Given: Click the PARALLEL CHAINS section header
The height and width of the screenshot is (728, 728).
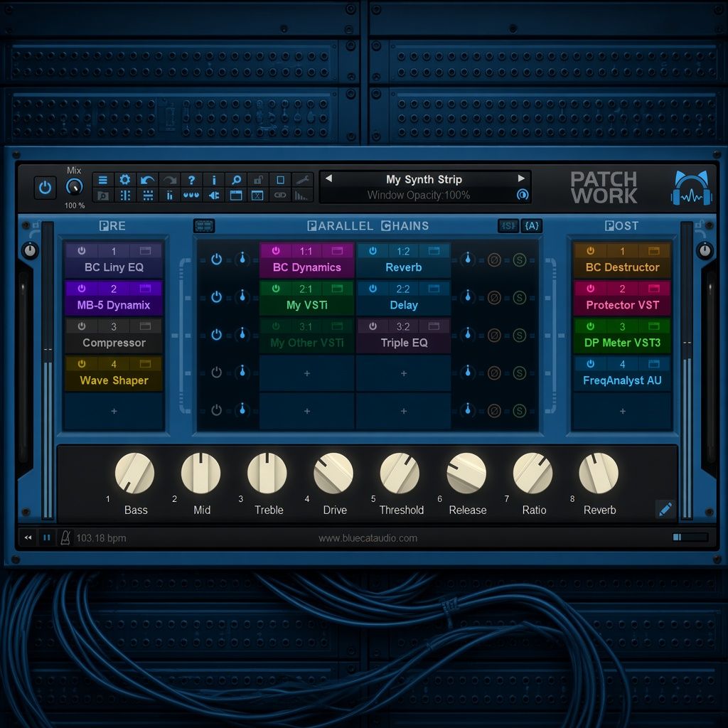Looking at the screenshot, I should point(368,226).
